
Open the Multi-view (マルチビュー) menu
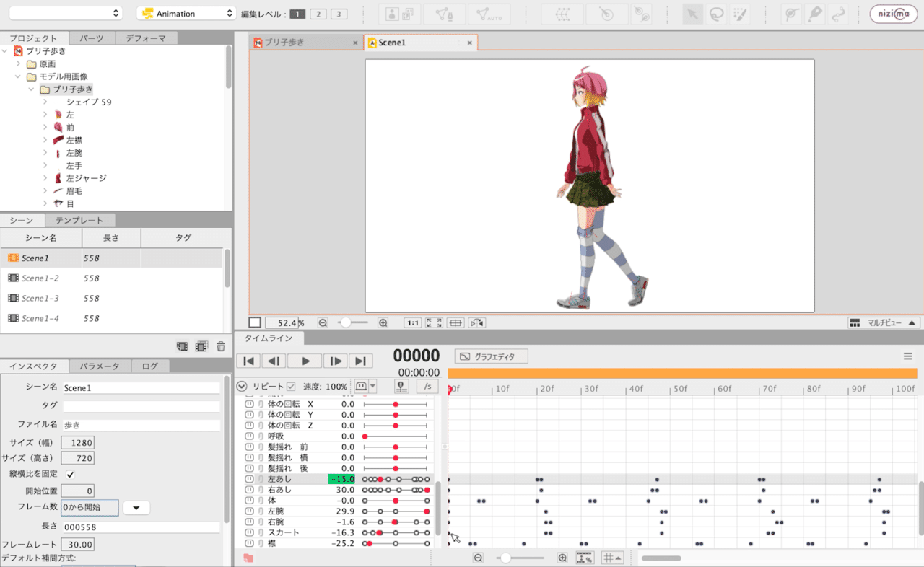884,323
